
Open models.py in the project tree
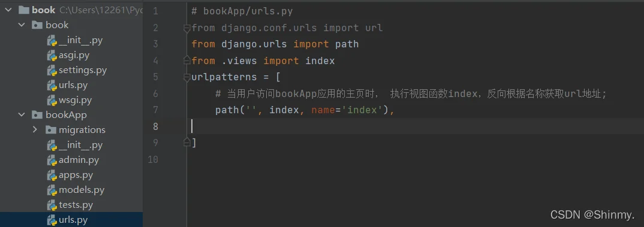(82, 190)
